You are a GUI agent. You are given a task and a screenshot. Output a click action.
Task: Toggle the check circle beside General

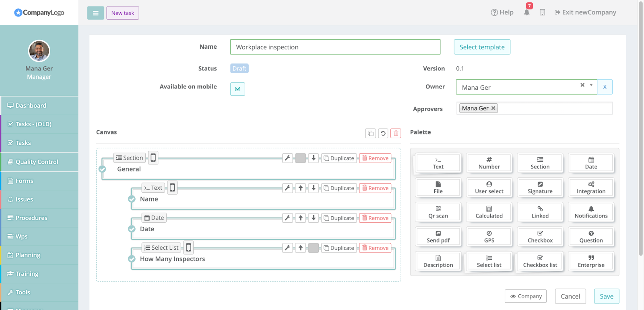(102, 169)
